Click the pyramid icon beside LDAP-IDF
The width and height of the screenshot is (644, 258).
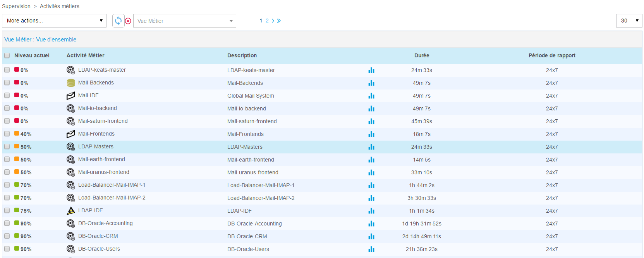(x=71, y=211)
